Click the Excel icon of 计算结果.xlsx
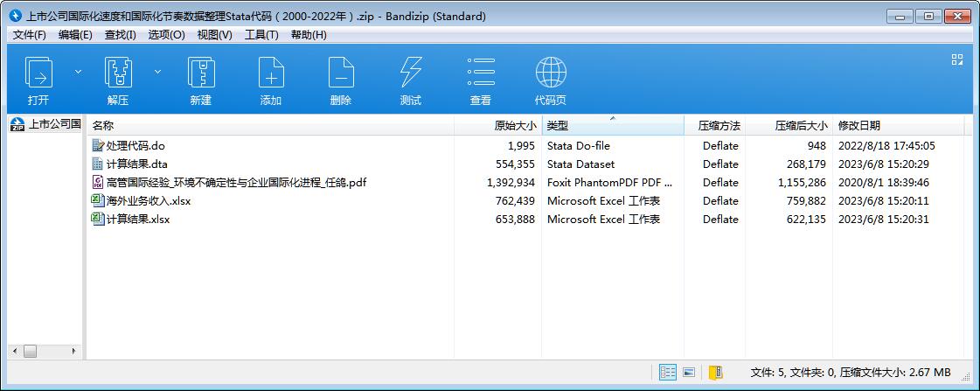 tap(98, 219)
